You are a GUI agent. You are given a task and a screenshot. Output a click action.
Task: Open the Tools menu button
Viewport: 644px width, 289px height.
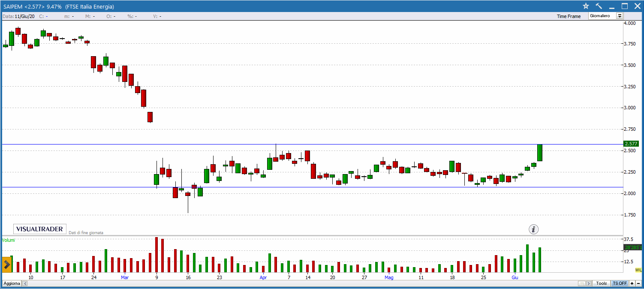tap(602, 283)
